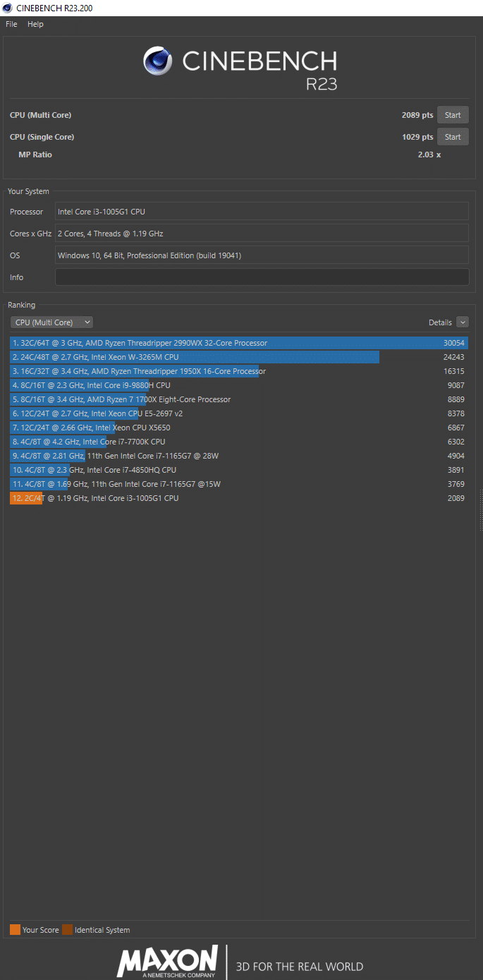The width and height of the screenshot is (483, 980).
Task: Open the CPU (Multi Core) ranking dropdown
Action: [51, 322]
